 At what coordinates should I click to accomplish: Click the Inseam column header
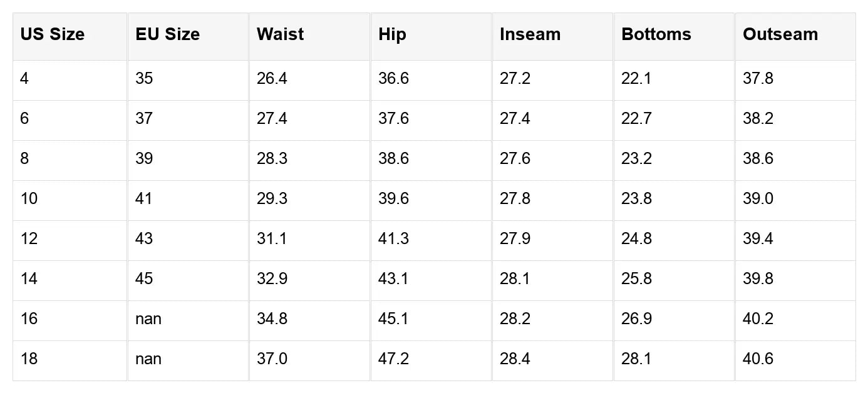pyautogui.click(x=530, y=34)
